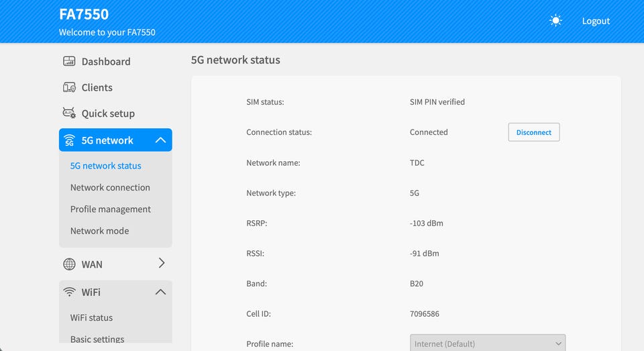This screenshot has width=644, height=351.
Task: Open Profile management submenu item
Action: [111, 209]
